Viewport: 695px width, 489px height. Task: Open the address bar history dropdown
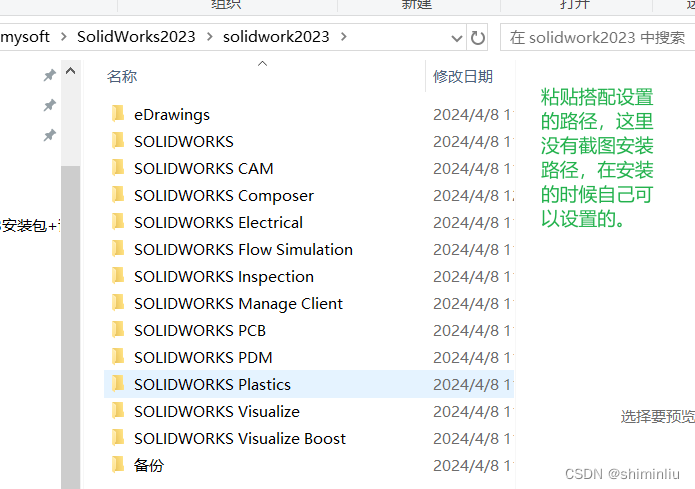point(457,38)
